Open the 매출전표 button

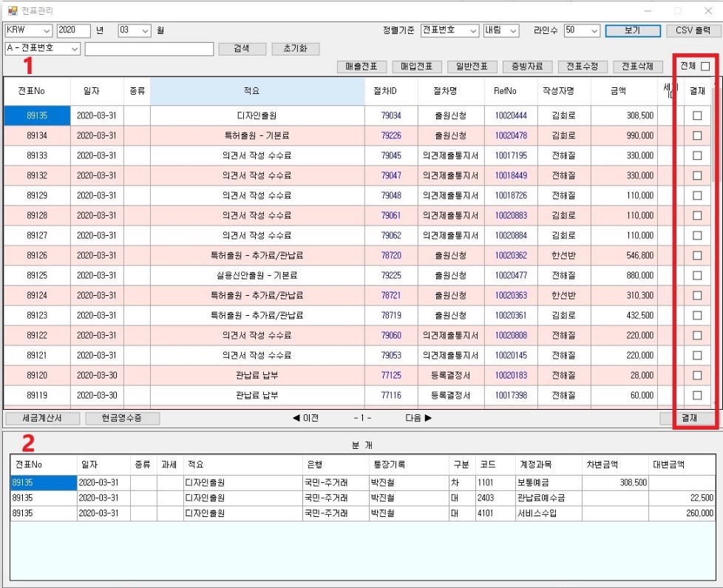point(362,67)
